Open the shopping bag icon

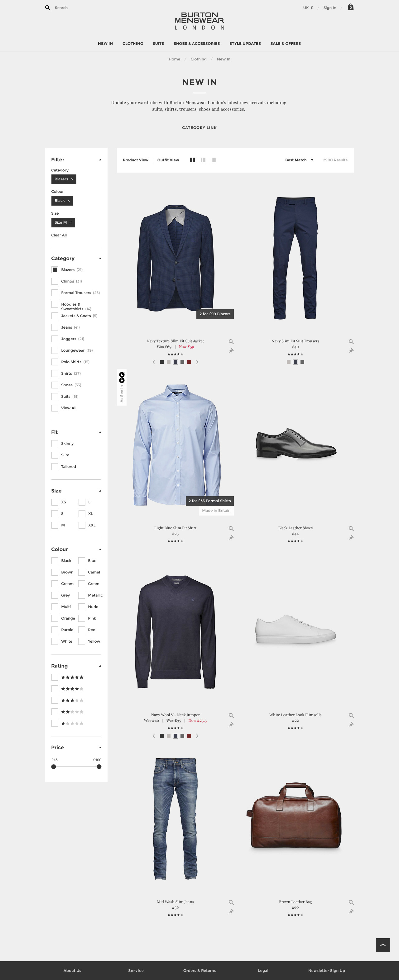[x=351, y=7]
